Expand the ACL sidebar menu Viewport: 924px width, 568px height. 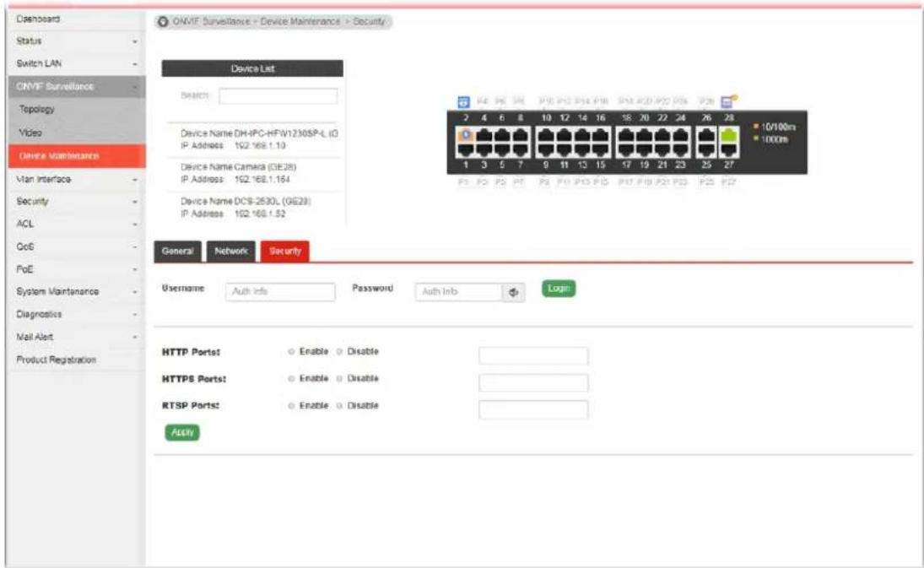coord(77,224)
